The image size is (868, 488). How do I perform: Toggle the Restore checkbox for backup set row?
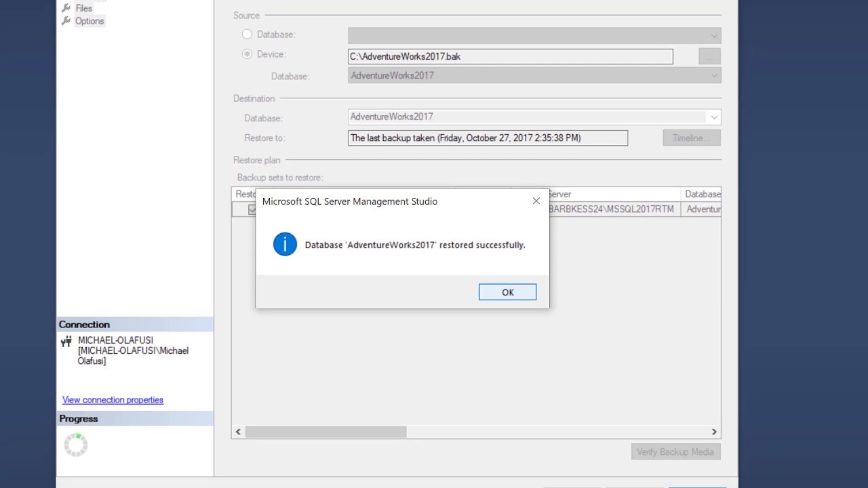click(x=252, y=209)
